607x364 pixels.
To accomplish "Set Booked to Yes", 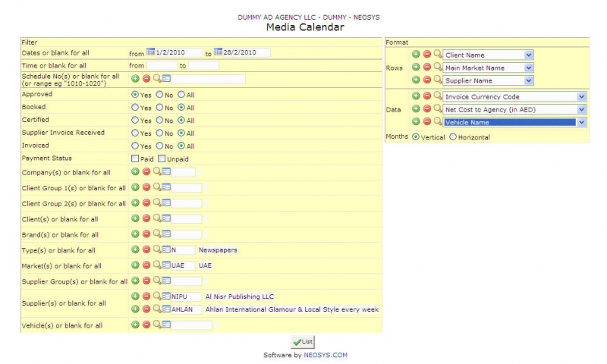I will coord(135,107).
